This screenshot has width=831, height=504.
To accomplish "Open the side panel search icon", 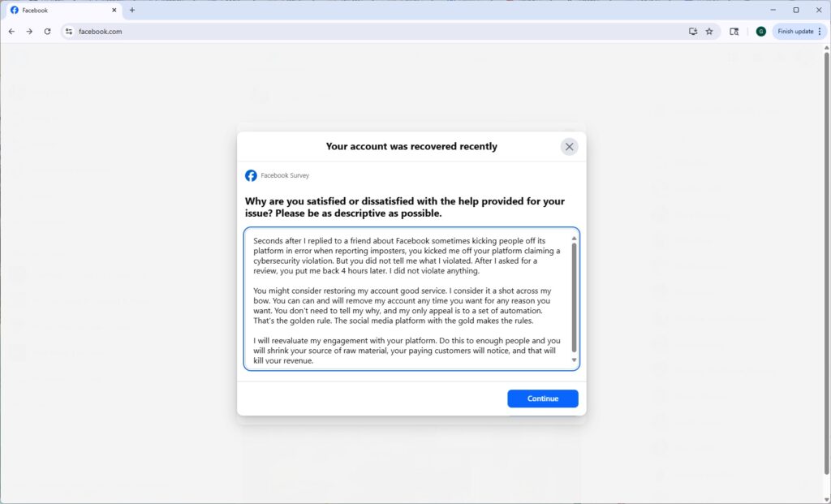I will (734, 31).
